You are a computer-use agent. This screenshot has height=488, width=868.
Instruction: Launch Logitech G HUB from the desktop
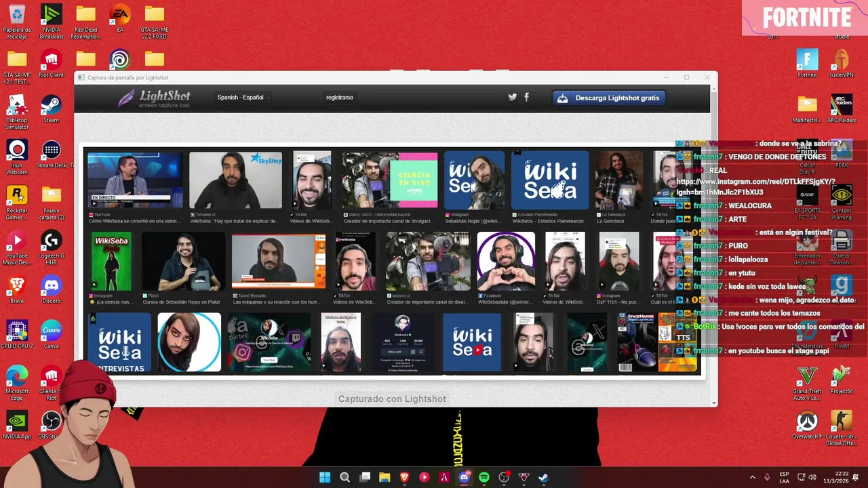52,248
